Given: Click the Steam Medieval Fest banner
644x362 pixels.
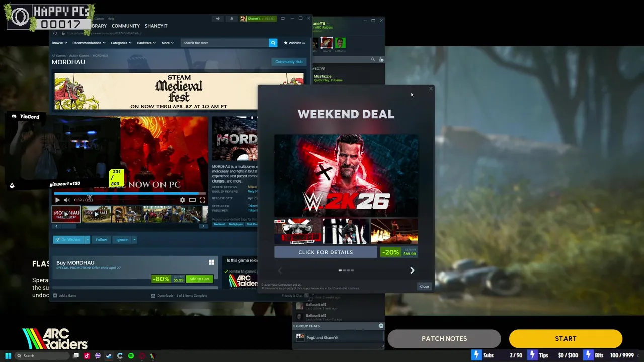Looking at the screenshot, I should pos(179,91).
